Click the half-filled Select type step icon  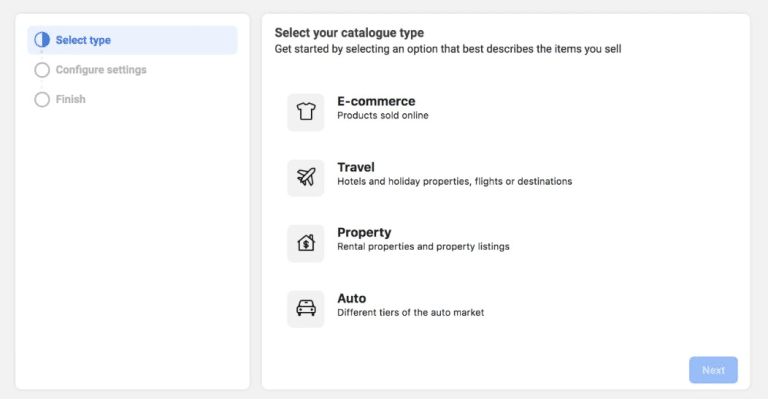(x=42, y=40)
